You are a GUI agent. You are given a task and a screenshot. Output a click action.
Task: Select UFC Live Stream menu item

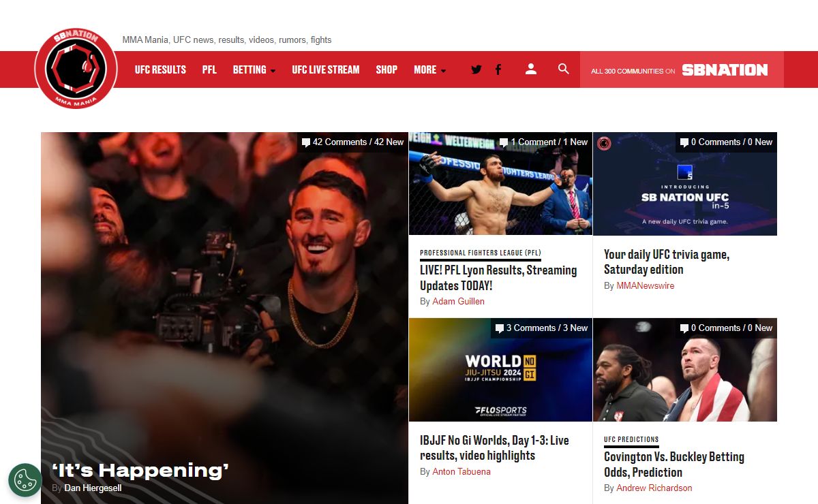click(x=325, y=69)
